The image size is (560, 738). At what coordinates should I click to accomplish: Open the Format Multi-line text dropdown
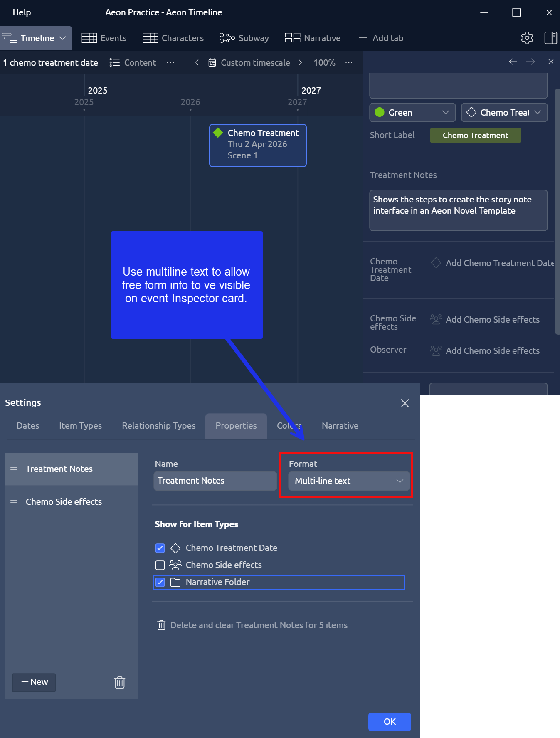click(x=349, y=481)
